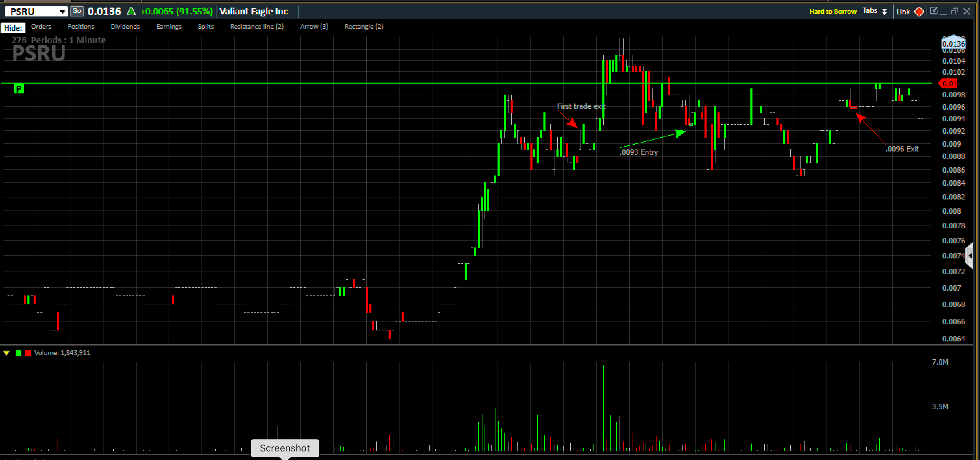Click the red Link diamond icon
The image size is (980, 460).
coord(919,11)
